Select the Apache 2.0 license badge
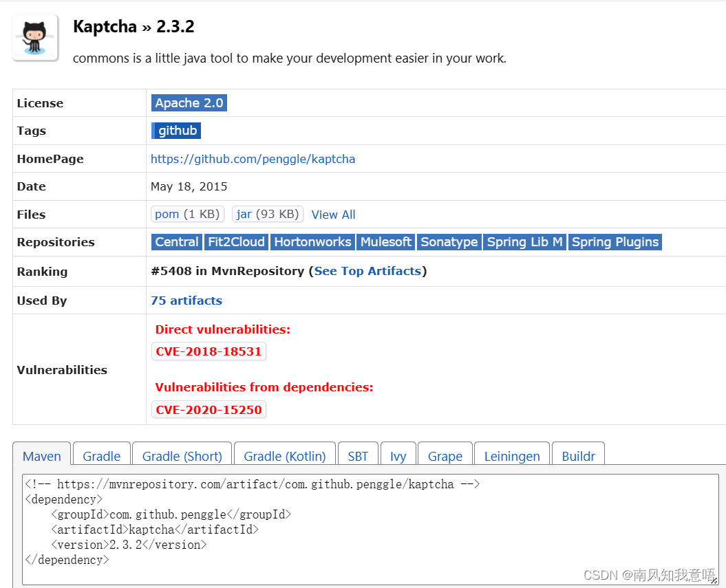 pyautogui.click(x=189, y=102)
